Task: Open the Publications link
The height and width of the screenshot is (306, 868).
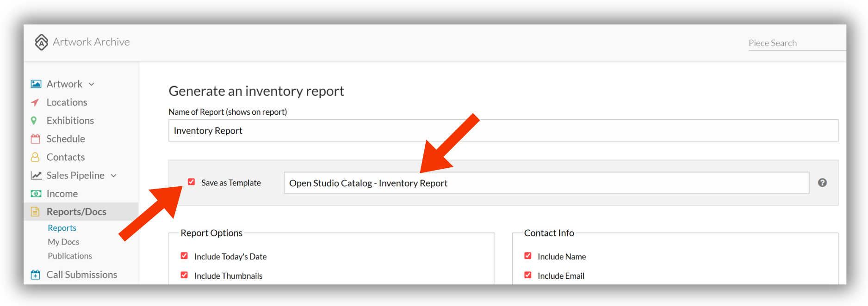Action: (x=70, y=256)
